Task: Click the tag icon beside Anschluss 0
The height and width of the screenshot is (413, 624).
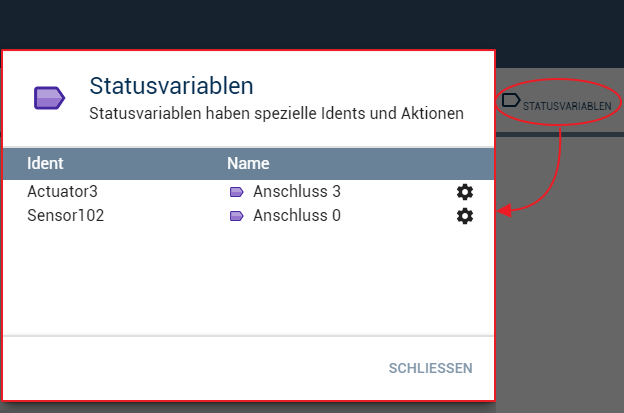Action: (x=237, y=215)
